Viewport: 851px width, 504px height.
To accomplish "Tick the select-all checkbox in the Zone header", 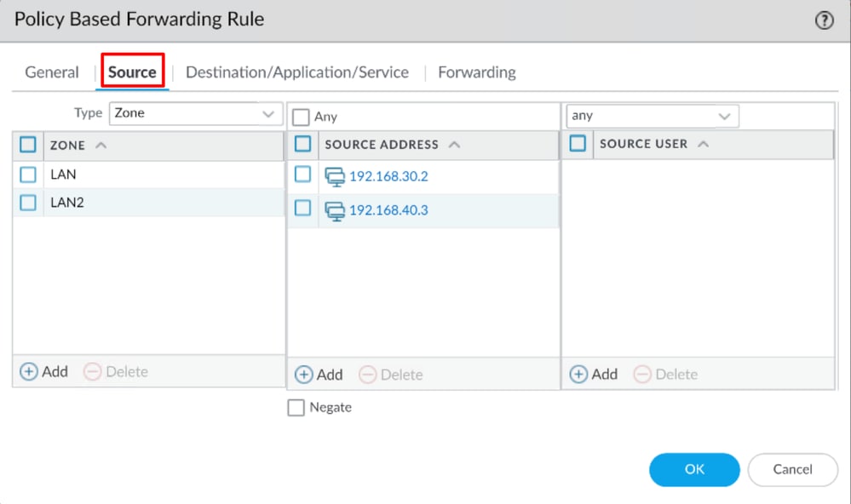I will [x=27, y=145].
